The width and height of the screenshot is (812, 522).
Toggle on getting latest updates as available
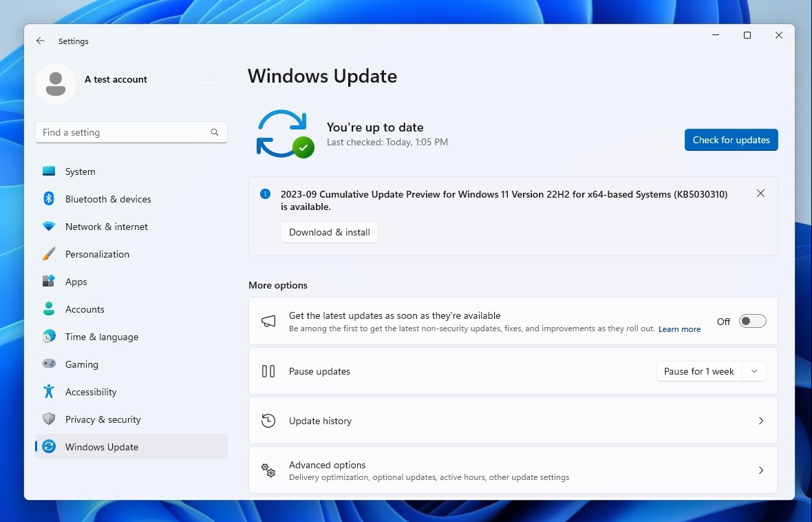click(752, 321)
